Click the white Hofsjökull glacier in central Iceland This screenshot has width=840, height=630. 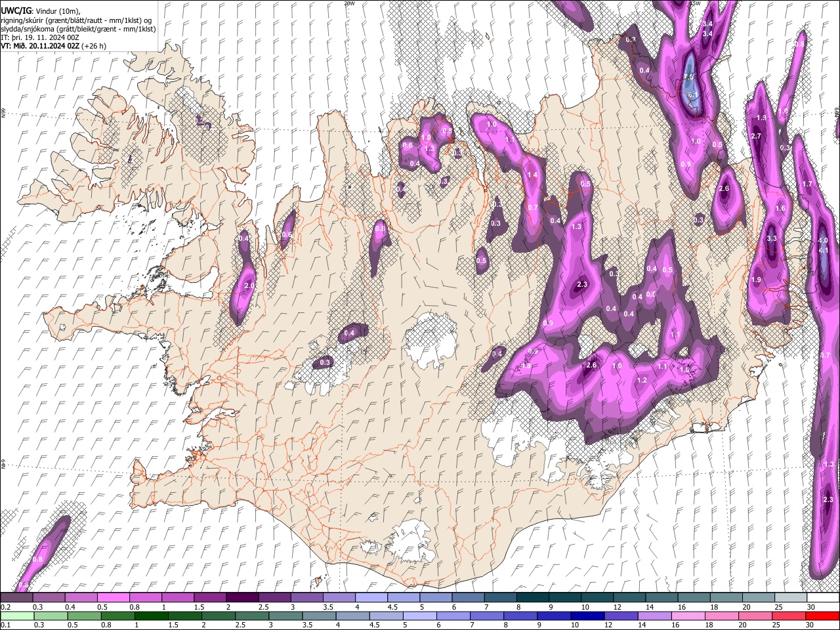430,340
